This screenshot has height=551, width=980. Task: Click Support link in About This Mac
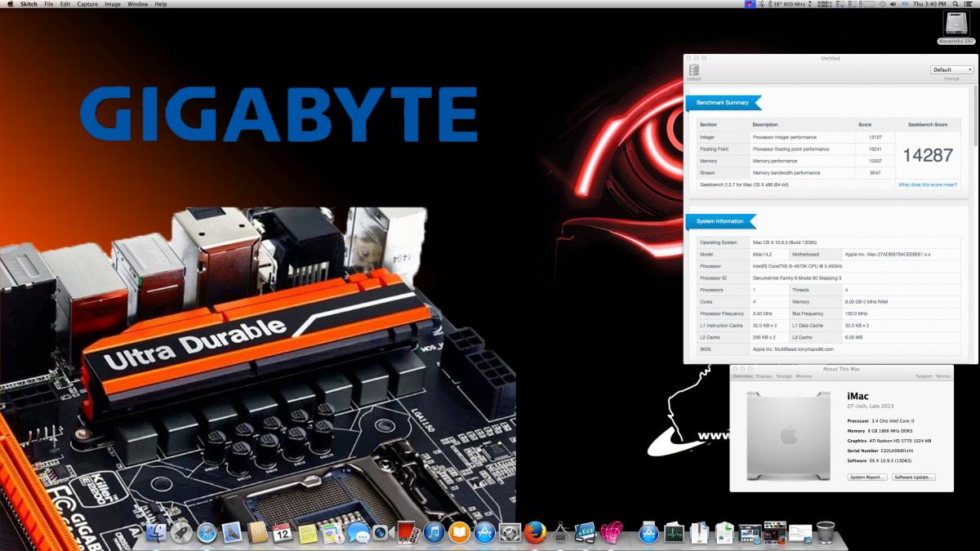coord(924,376)
